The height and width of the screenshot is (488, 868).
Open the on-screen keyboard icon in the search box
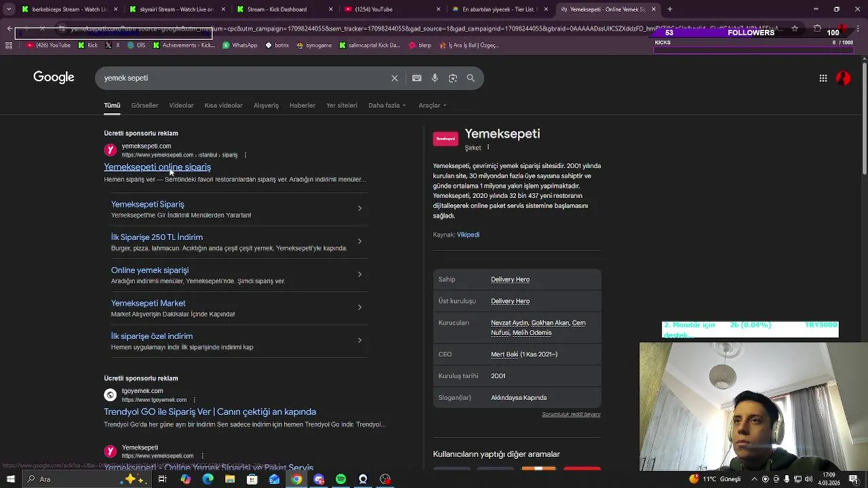pos(417,78)
